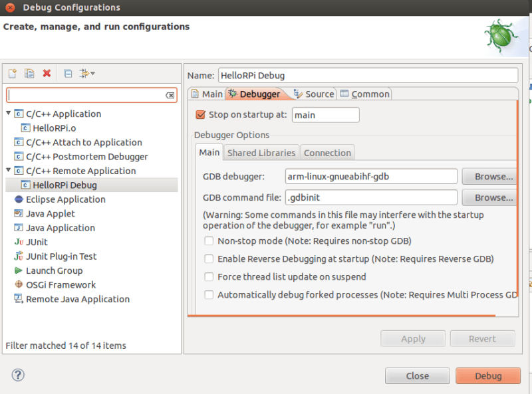Switch to the Source tab

click(x=314, y=94)
